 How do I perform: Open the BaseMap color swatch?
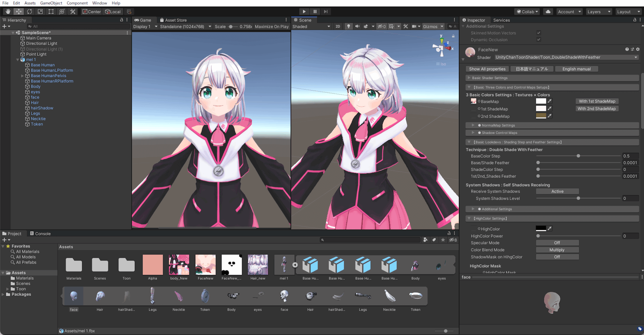(541, 101)
